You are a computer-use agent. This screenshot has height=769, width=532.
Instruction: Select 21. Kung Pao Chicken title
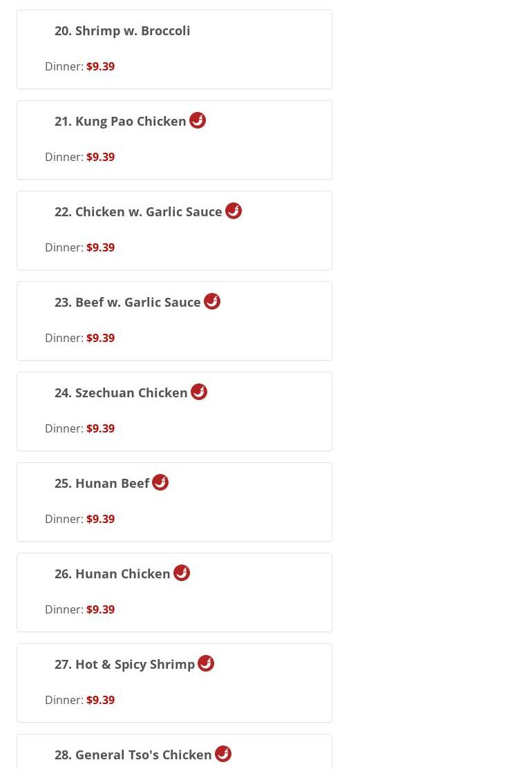pyautogui.click(x=120, y=122)
